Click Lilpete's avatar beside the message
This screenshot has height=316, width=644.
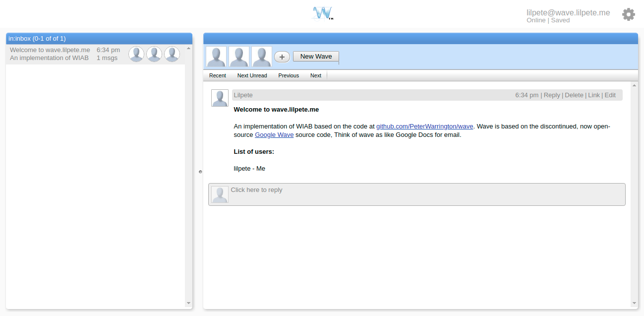[220, 98]
